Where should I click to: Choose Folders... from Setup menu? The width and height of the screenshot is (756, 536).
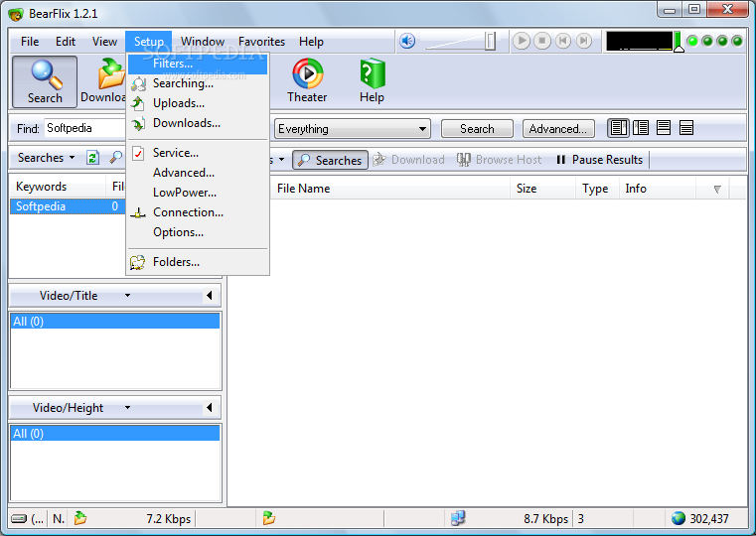(198, 262)
